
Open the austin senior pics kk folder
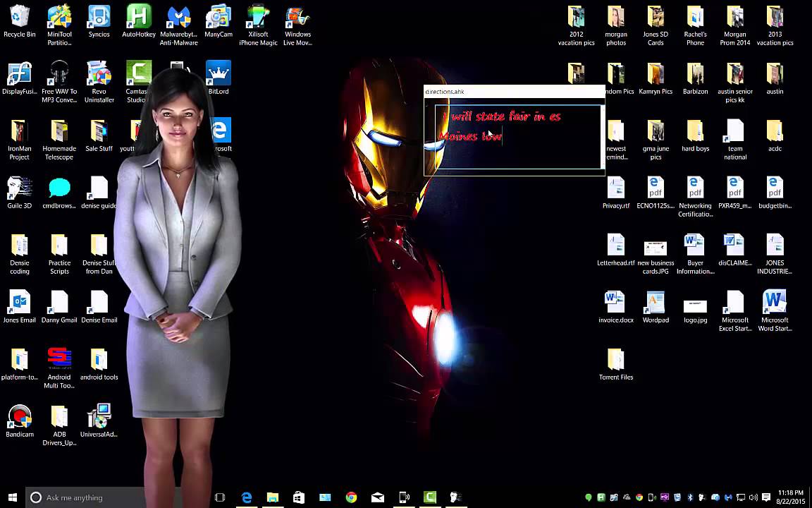pos(735,82)
